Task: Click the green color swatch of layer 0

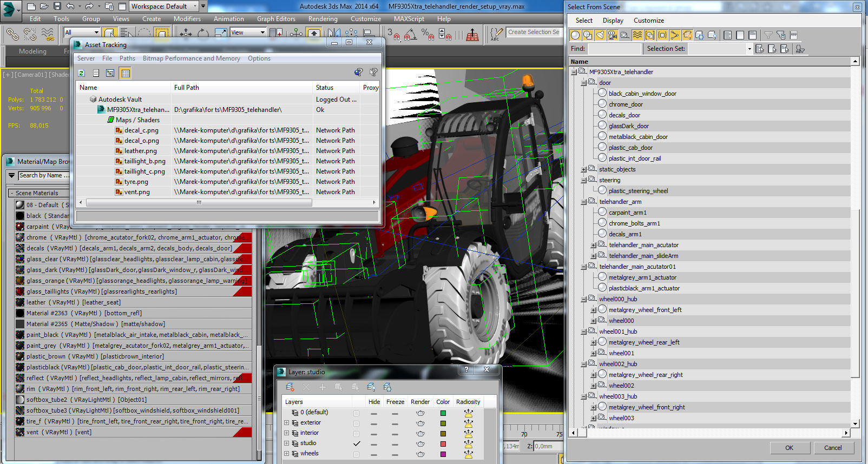Action: [443, 413]
